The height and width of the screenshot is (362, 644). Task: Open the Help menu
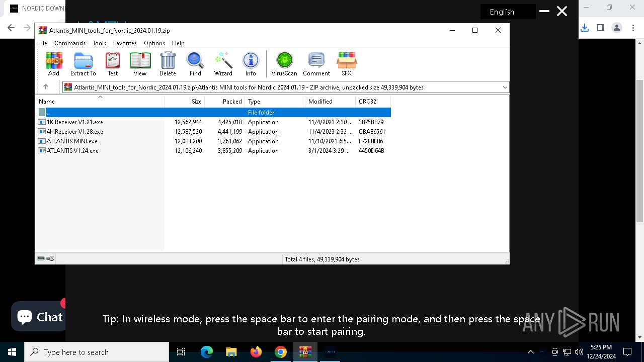coord(178,43)
